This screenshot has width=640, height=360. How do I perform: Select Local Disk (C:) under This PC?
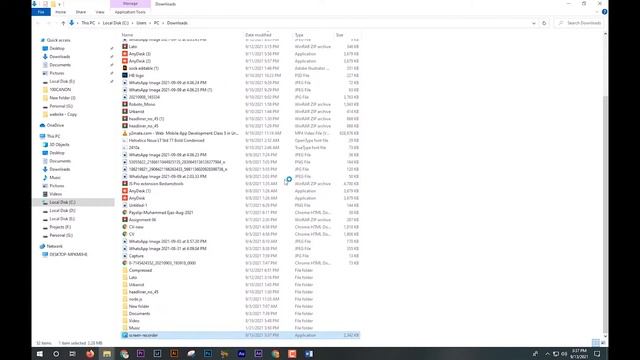(x=62, y=202)
